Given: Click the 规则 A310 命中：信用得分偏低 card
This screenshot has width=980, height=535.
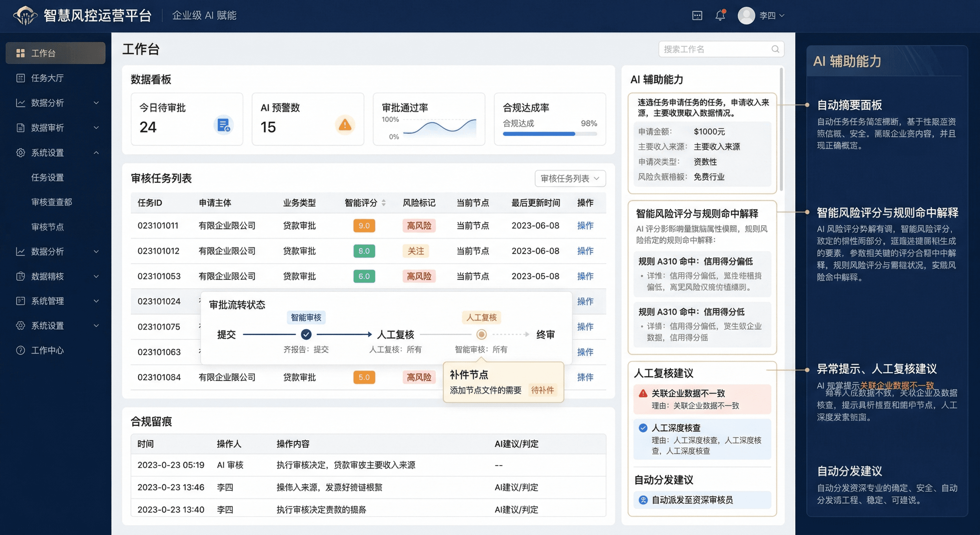Looking at the screenshot, I should [702, 274].
